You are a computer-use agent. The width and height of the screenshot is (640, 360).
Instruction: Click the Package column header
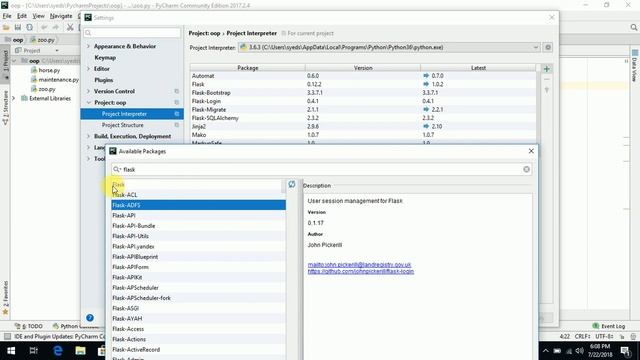(248, 68)
